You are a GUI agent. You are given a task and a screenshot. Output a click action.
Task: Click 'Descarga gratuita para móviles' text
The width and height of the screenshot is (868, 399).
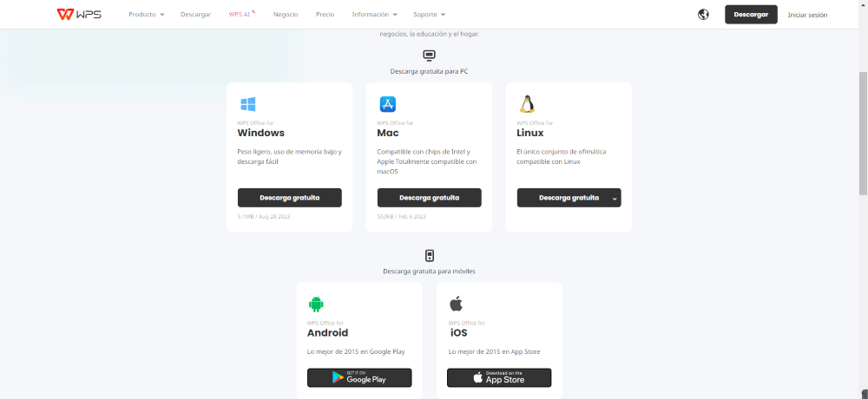coord(429,271)
